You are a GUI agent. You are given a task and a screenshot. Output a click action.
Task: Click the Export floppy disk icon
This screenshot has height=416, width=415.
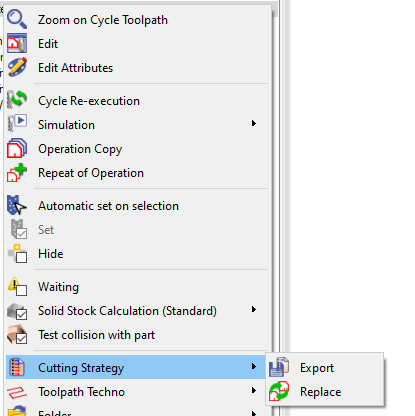click(x=279, y=367)
